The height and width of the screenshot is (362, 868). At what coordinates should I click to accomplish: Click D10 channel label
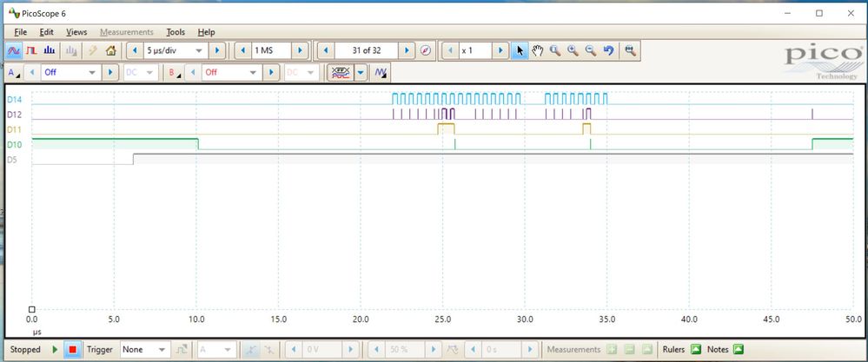point(15,145)
